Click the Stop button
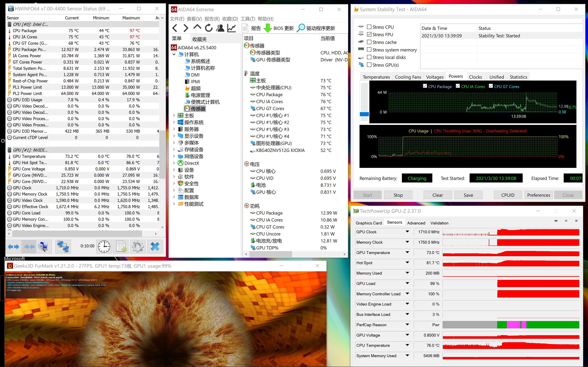The height and width of the screenshot is (367, 588). coord(398,195)
